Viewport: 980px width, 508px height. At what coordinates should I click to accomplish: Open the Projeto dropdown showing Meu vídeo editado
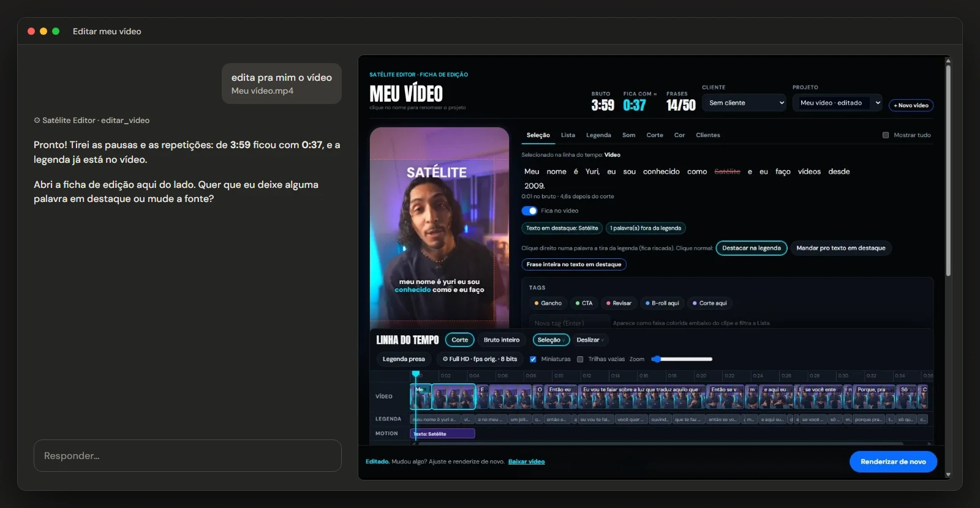point(838,103)
